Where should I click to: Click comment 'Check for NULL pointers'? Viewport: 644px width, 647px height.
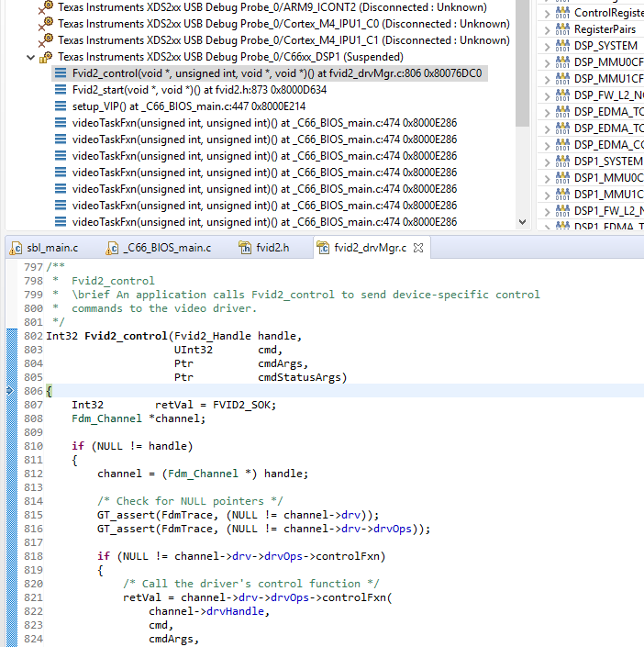[x=190, y=501]
